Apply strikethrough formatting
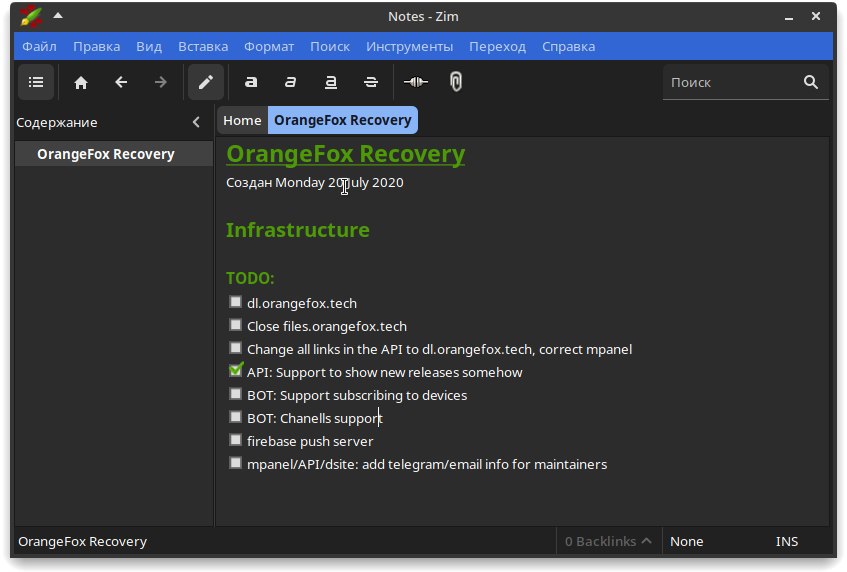 pyautogui.click(x=371, y=82)
